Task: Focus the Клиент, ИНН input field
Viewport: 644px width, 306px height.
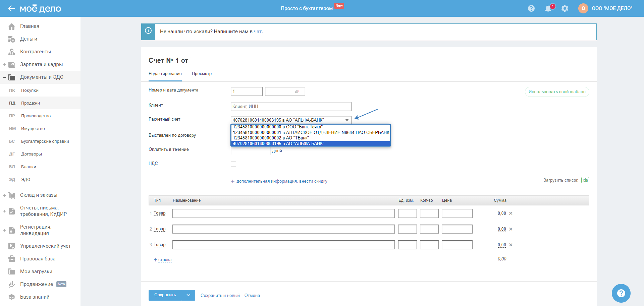Action: (291, 106)
